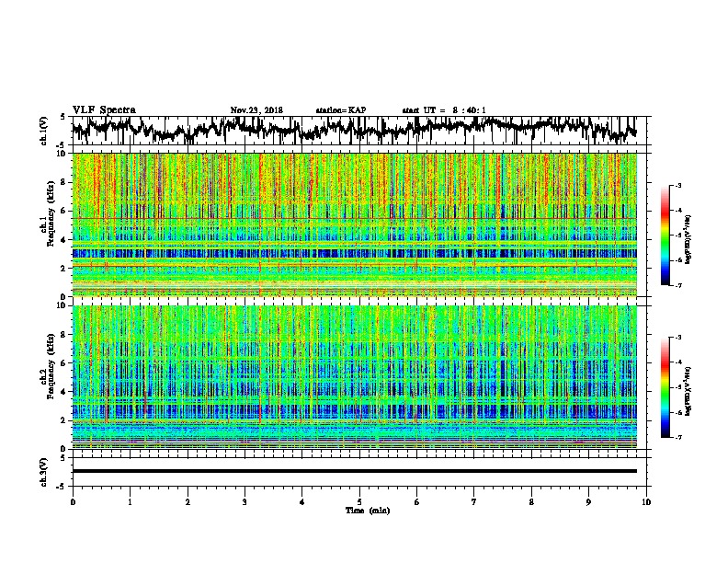Click the time axis tick label "5"
Image resolution: width=728 pixels, height=563 pixels.
(x=359, y=501)
